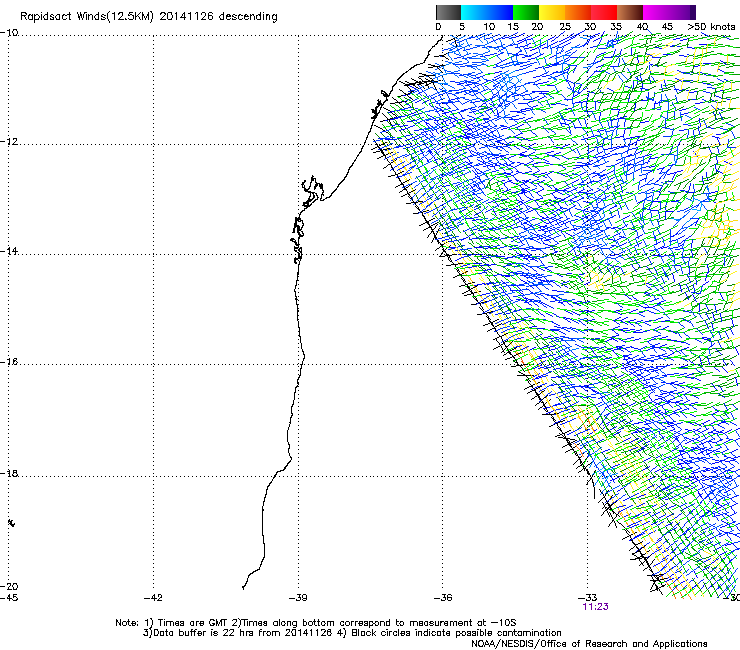
Task: Click the NOAA/NESDIS credit line
Action: 589,644
